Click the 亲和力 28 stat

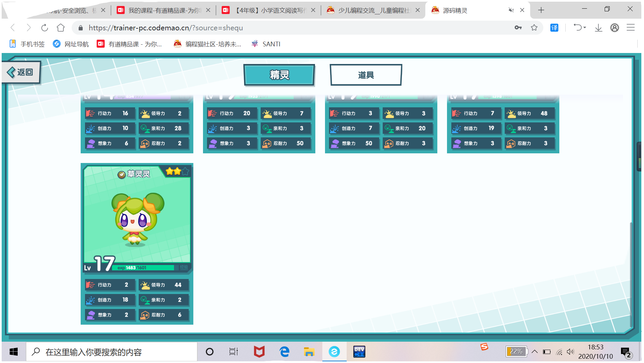click(164, 128)
